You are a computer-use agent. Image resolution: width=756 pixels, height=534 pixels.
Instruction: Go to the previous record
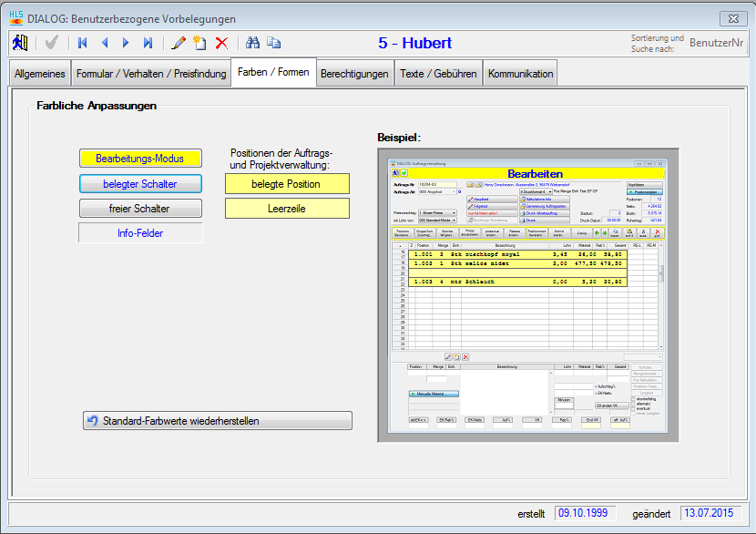point(105,43)
